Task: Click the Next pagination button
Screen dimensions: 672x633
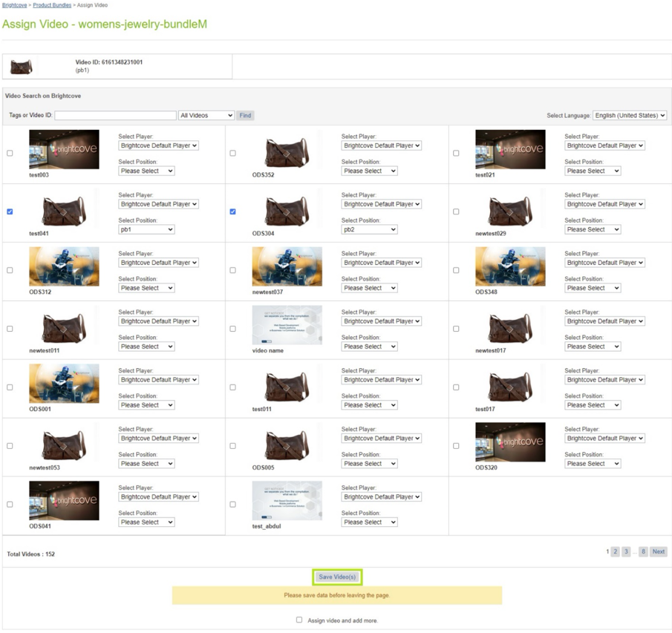Action: 658,551
